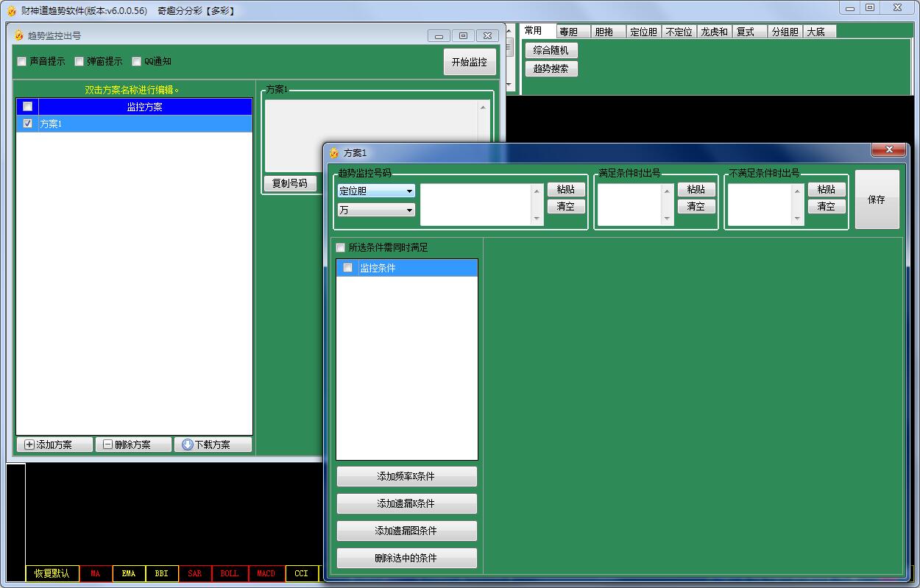Screen dimensions: 920x588
Task: Click the 删除方案 minus icon
Action: 107,444
